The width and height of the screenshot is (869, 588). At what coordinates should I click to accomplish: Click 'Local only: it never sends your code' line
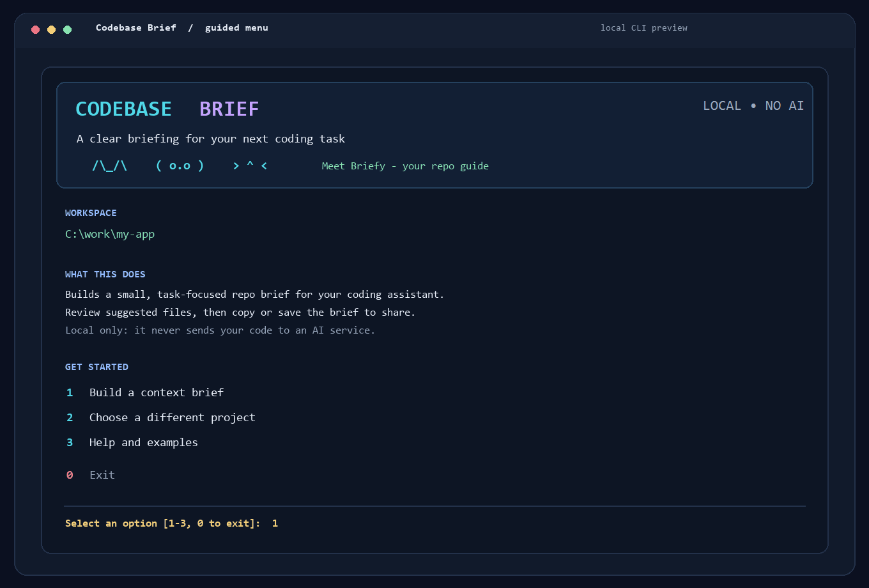[x=220, y=330]
